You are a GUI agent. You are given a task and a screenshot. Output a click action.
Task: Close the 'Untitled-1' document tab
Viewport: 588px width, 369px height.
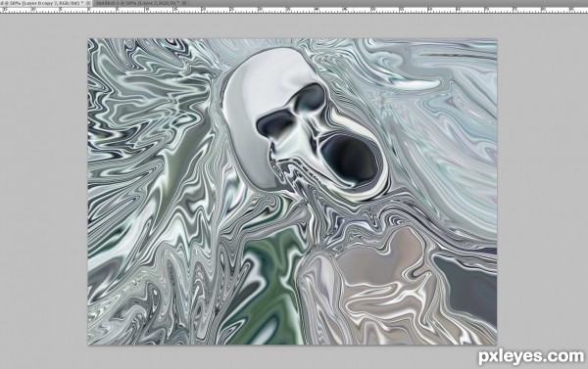point(185,3)
